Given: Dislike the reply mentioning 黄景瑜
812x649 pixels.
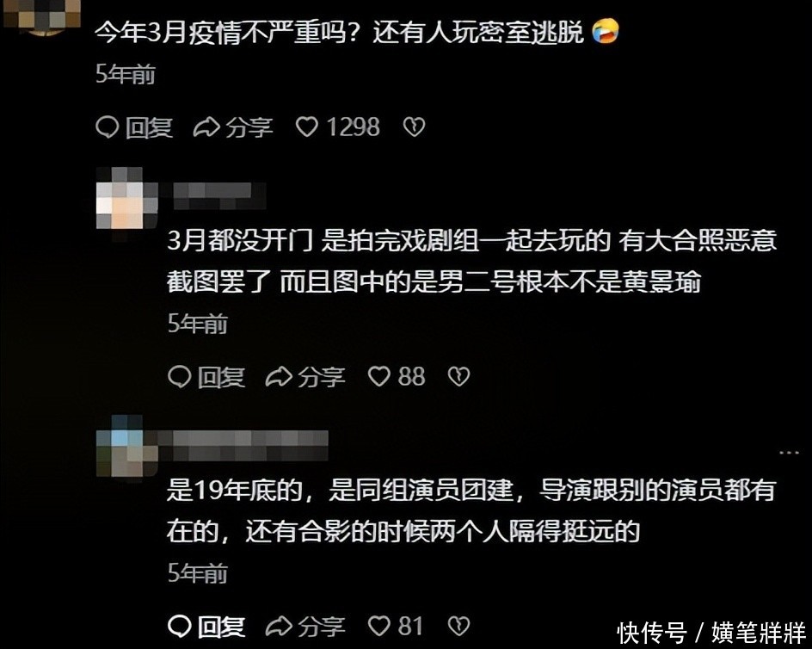Looking at the screenshot, I should (458, 376).
